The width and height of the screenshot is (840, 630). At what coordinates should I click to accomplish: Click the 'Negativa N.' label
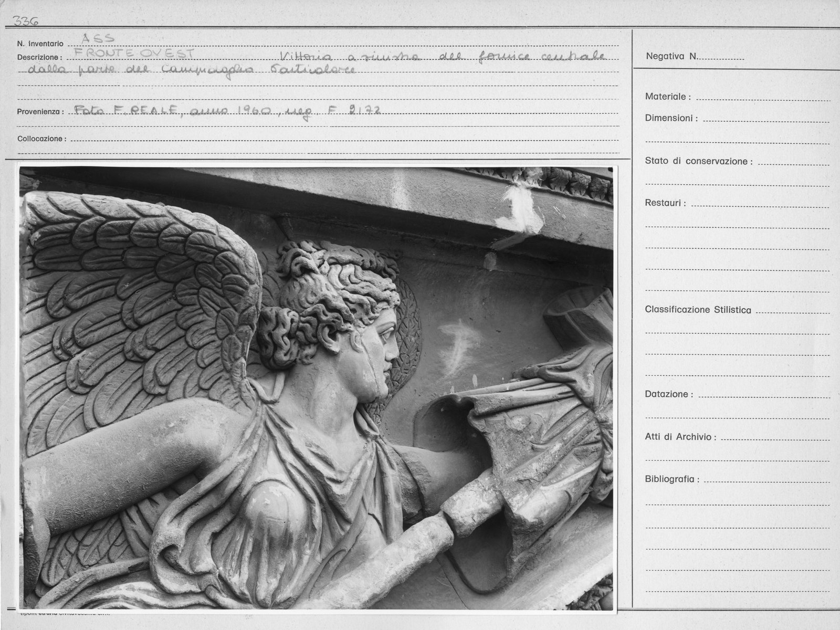tap(671, 56)
